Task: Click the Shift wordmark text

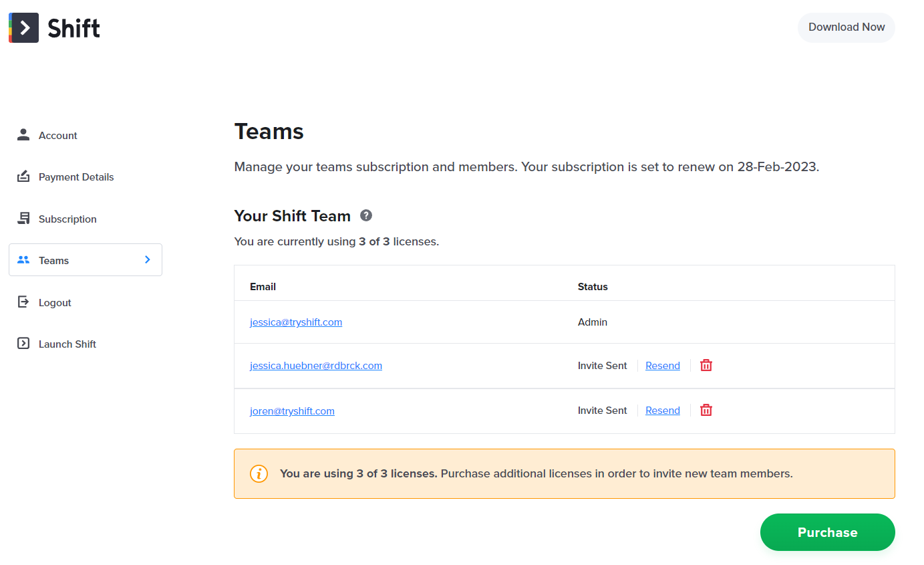Action: tap(73, 28)
